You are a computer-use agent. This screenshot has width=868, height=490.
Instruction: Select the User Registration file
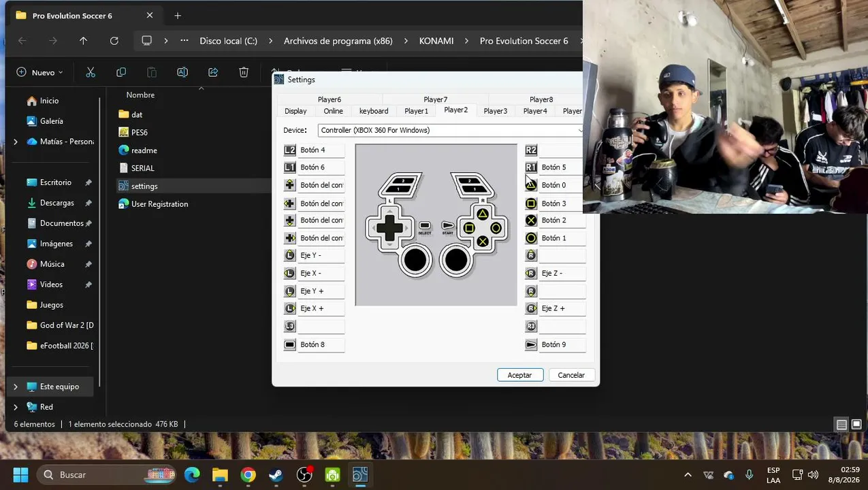159,204
